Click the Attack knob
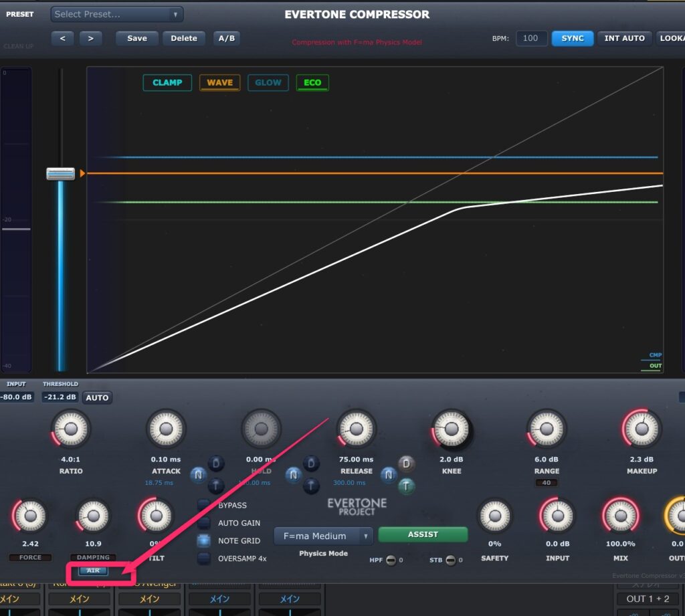Image resolution: width=685 pixels, height=616 pixels. pyautogui.click(x=166, y=429)
